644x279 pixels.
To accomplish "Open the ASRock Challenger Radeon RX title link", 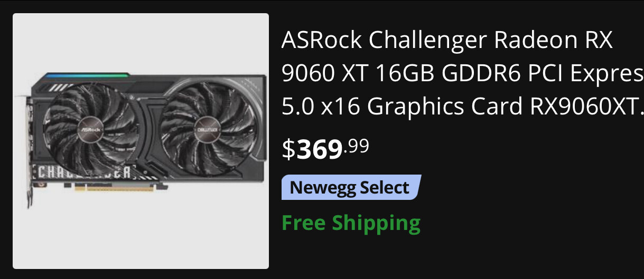I will click(462, 73).
